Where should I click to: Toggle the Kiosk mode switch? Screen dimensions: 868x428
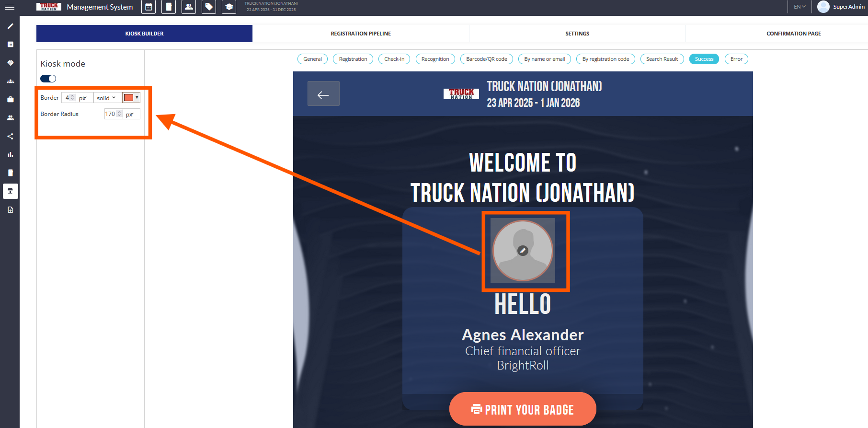pos(48,79)
